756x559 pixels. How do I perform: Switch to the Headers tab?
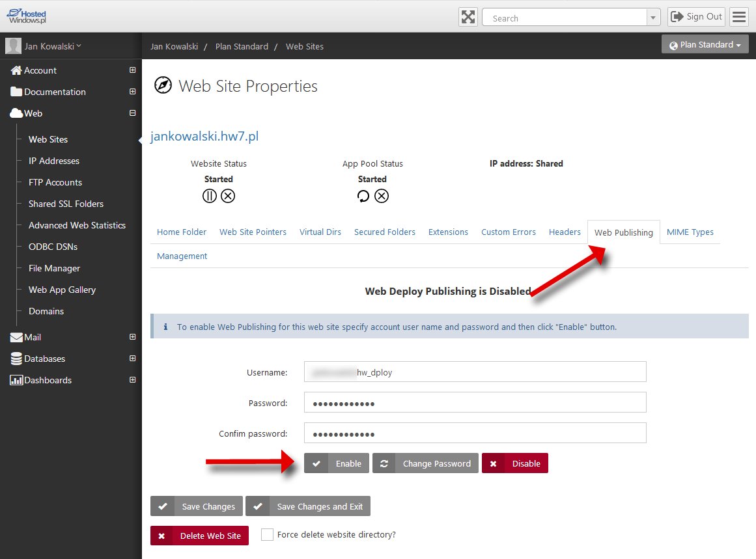[565, 232]
